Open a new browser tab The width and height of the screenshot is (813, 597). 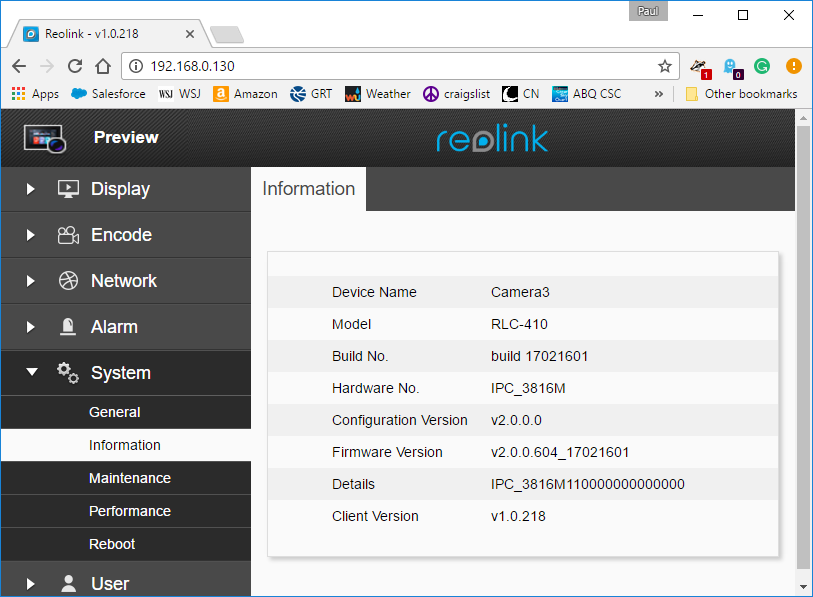pyautogui.click(x=227, y=34)
